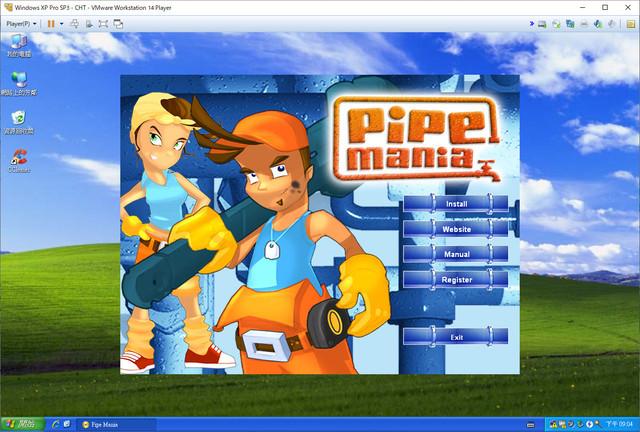The height and width of the screenshot is (432, 640).
Task: Open the Manual button
Action: pyautogui.click(x=456, y=254)
